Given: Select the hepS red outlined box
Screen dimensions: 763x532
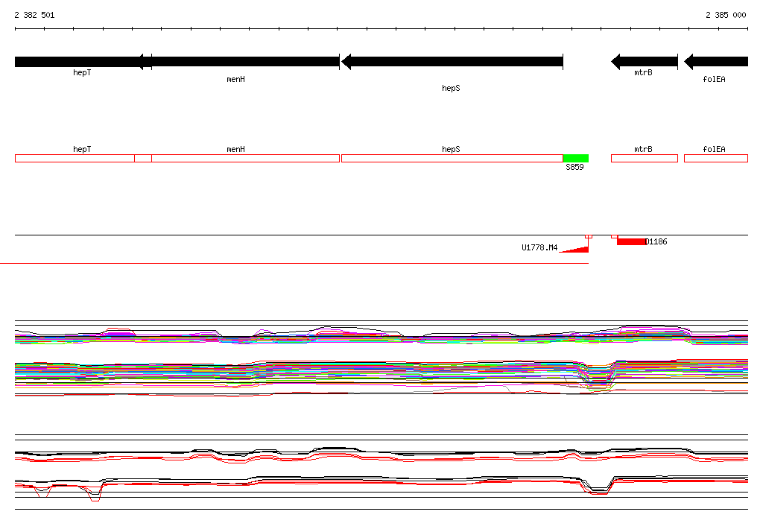Looking at the screenshot, I should pos(452,158).
